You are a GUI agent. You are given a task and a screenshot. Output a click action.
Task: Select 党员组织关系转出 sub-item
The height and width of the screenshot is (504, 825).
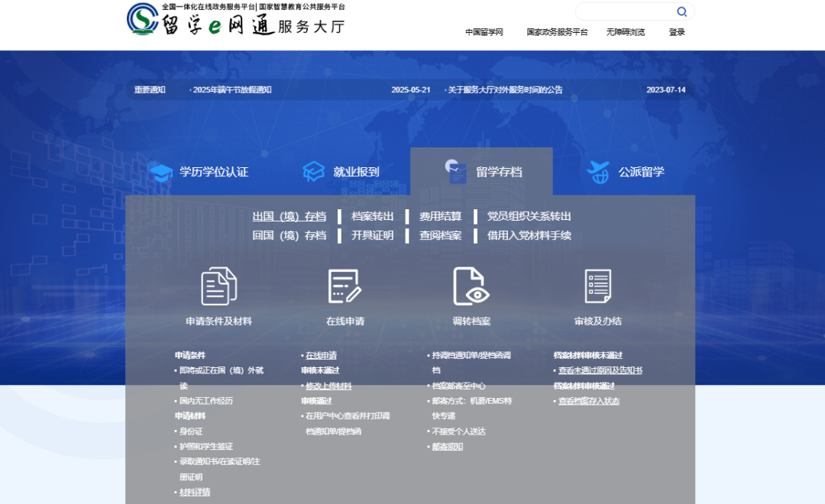pos(529,216)
